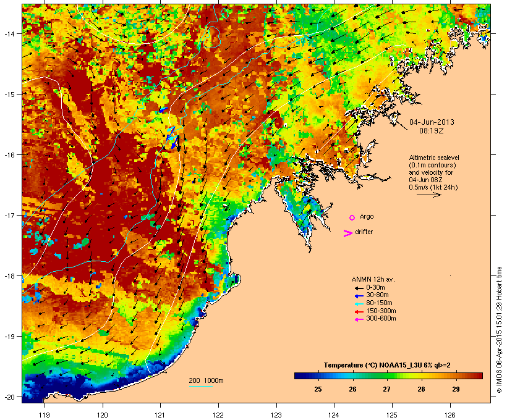Click the latitude axis label -14
The width and height of the screenshot is (507, 420).
pyautogui.click(x=9, y=33)
